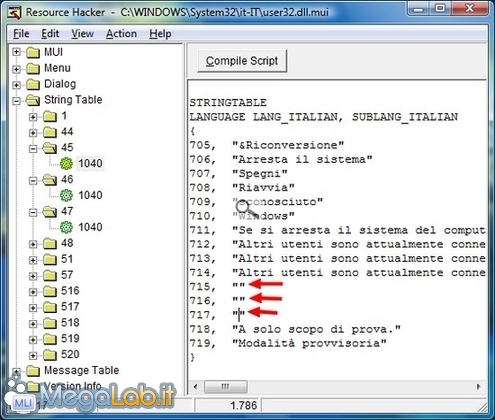Select resource 1040 under folder 46
Viewport: 495px width, 420px height.
coord(90,195)
